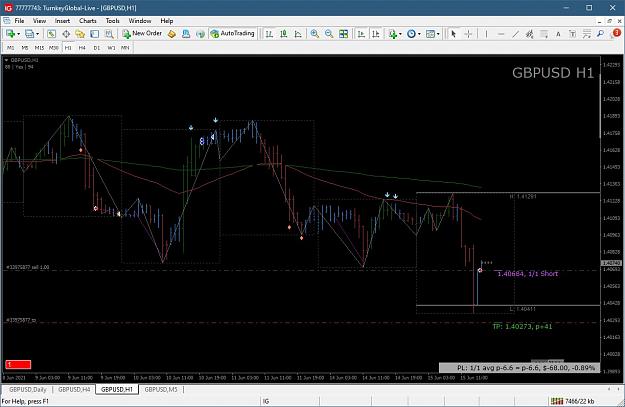Select the Vertical Line drawing tool
The image size is (625, 407).
[486, 34]
